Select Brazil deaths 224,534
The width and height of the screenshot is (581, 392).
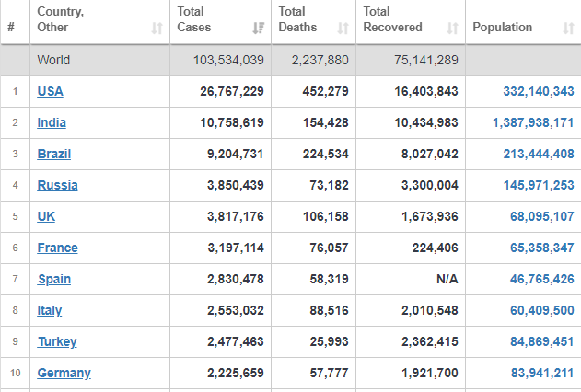(x=325, y=154)
